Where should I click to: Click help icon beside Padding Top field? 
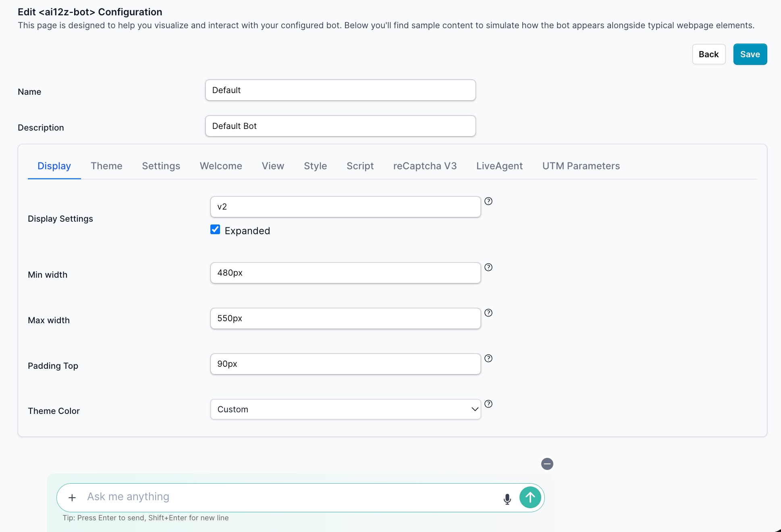click(x=488, y=358)
